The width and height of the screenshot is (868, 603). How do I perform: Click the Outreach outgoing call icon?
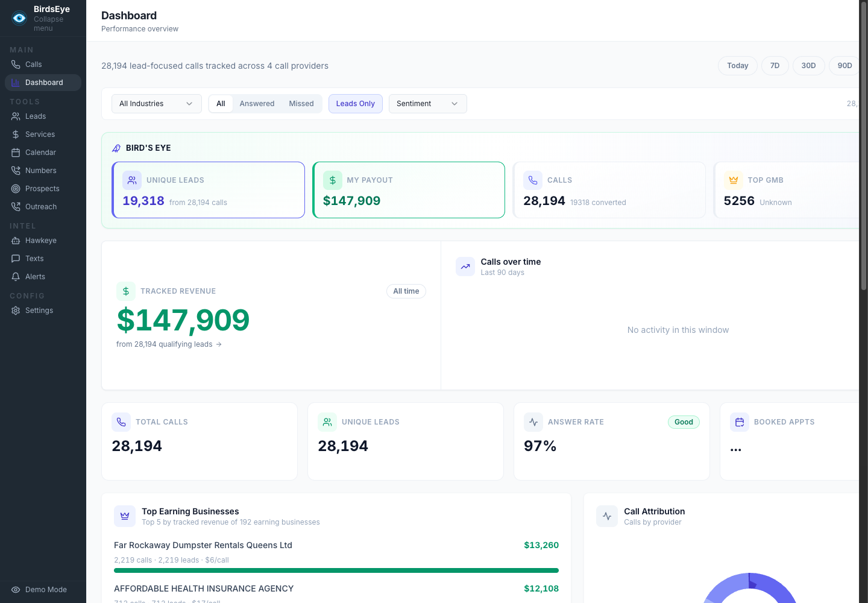click(16, 207)
